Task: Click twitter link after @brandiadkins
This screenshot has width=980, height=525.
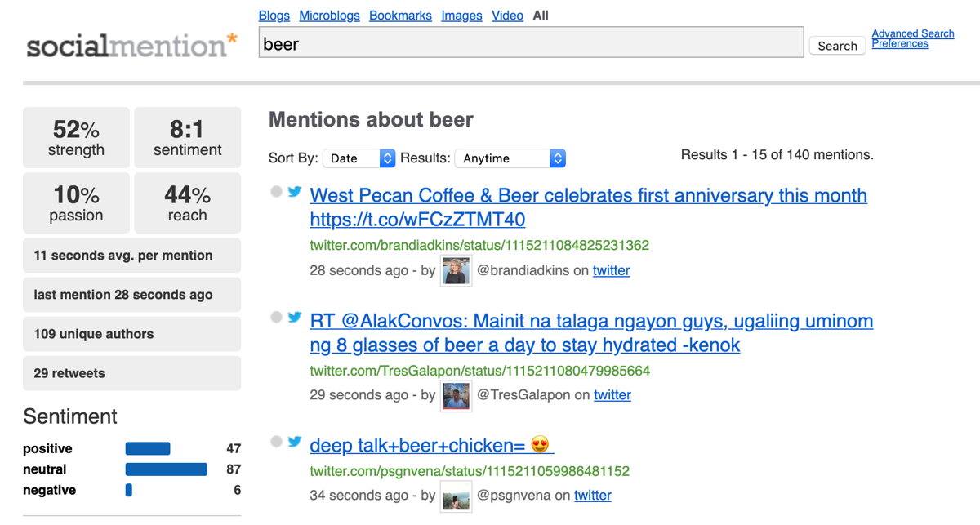Action: point(611,270)
